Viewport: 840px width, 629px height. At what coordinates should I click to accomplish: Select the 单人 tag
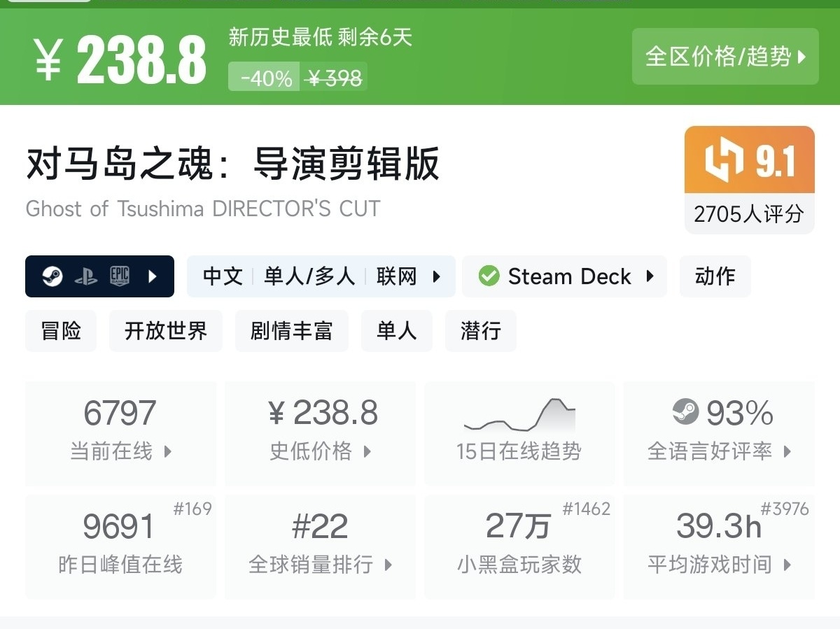click(396, 330)
